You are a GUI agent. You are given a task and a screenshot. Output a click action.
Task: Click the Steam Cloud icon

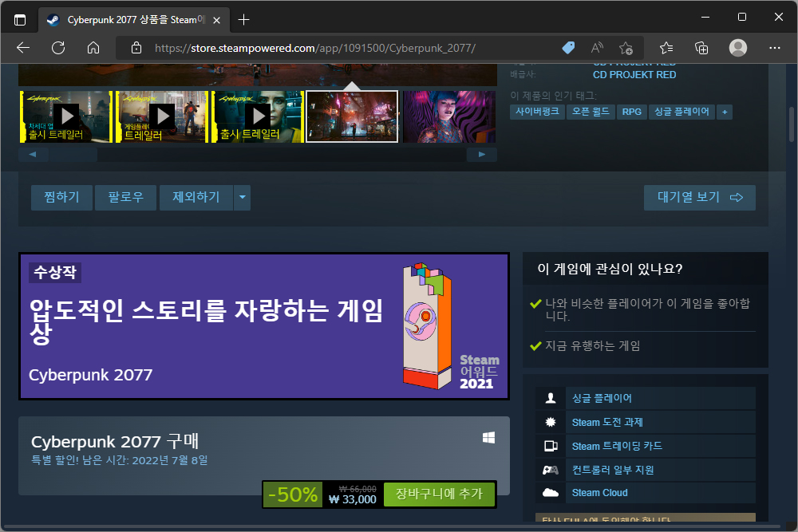click(x=551, y=493)
